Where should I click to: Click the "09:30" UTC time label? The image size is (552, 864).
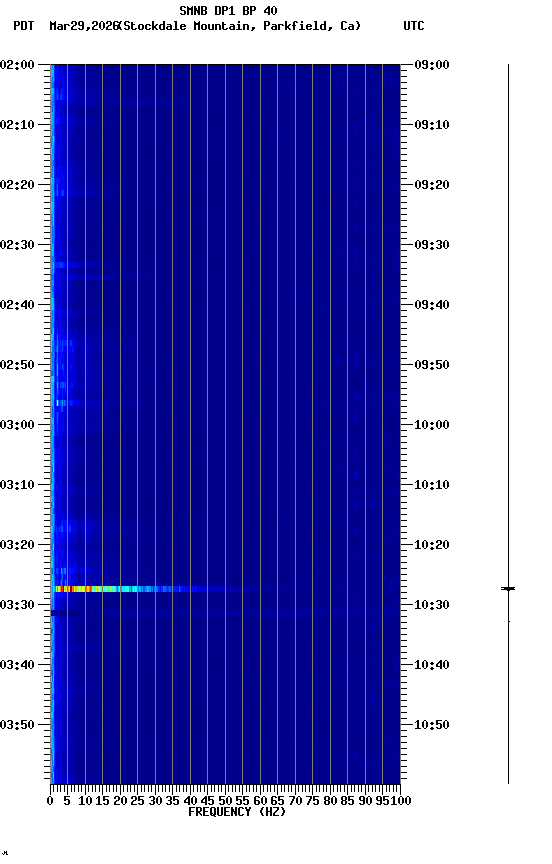(432, 245)
